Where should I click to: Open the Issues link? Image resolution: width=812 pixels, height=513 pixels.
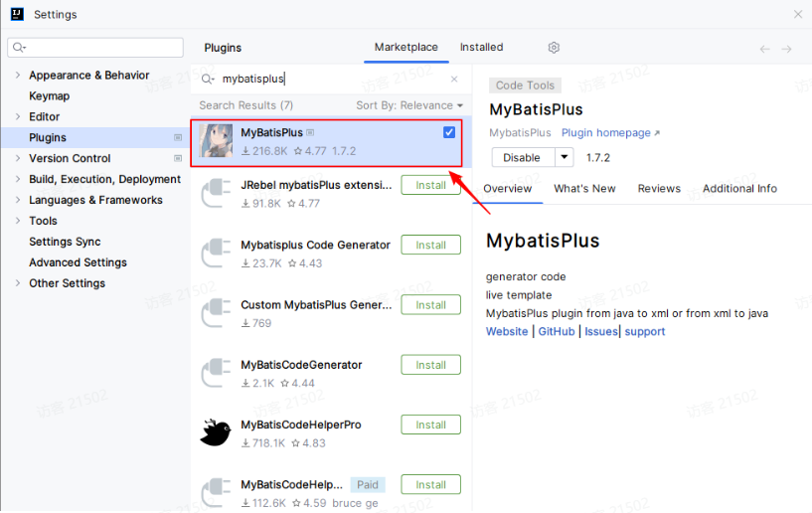[601, 332]
